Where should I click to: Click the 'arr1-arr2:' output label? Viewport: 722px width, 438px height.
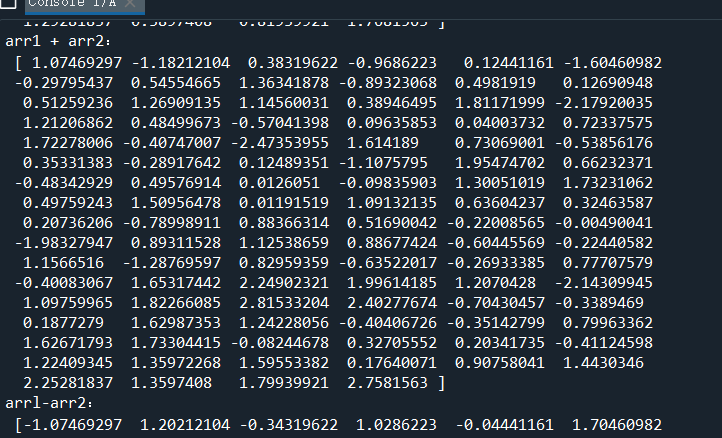click(x=49, y=403)
